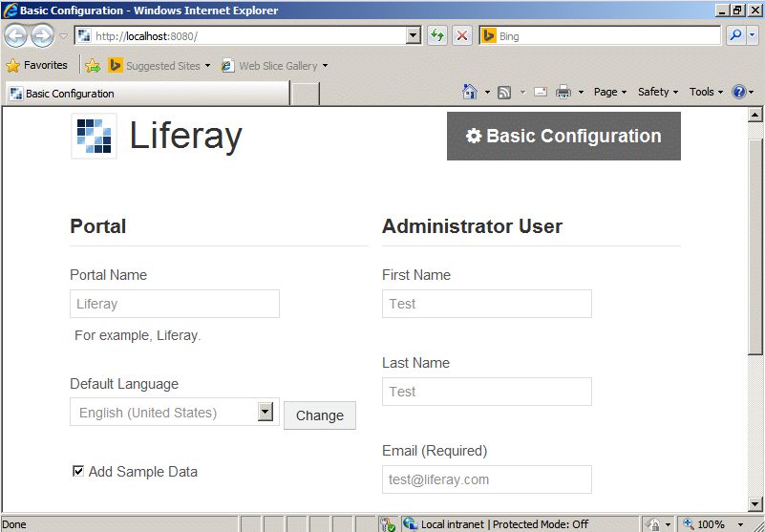Click the Change language button
765x532 pixels.
click(x=320, y=415)
